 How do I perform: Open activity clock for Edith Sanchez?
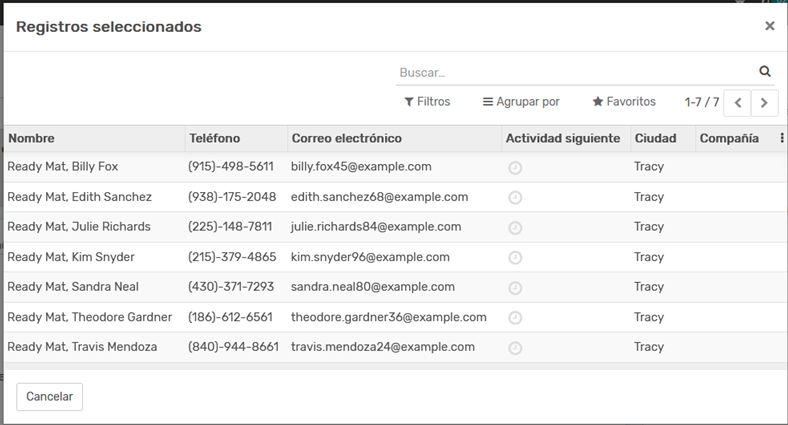pos(515,198)
